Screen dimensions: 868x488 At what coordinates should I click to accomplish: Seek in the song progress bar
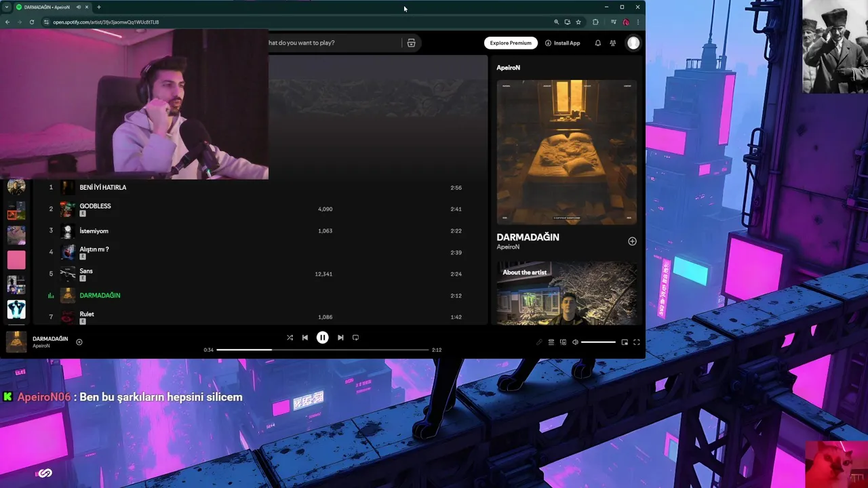[x=323, y=350]
